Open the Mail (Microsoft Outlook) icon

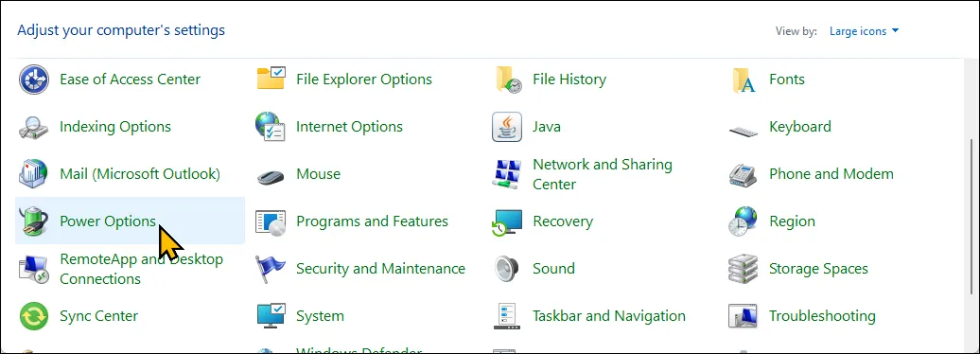tap(34, 174)
